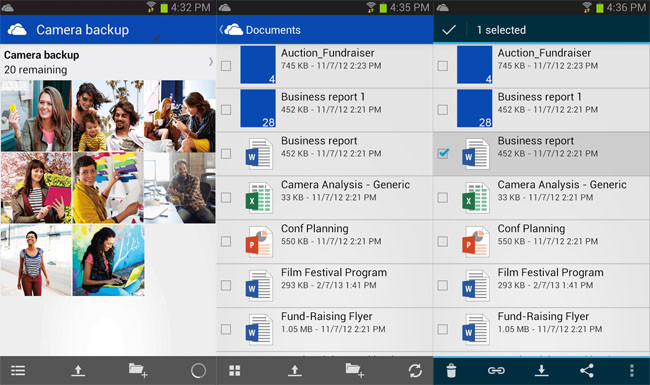This screenshot has height=385, width=650.
Task: Check Fund-Raising Flyer checkbox in Documents screen
Action: tap(226, 329)
